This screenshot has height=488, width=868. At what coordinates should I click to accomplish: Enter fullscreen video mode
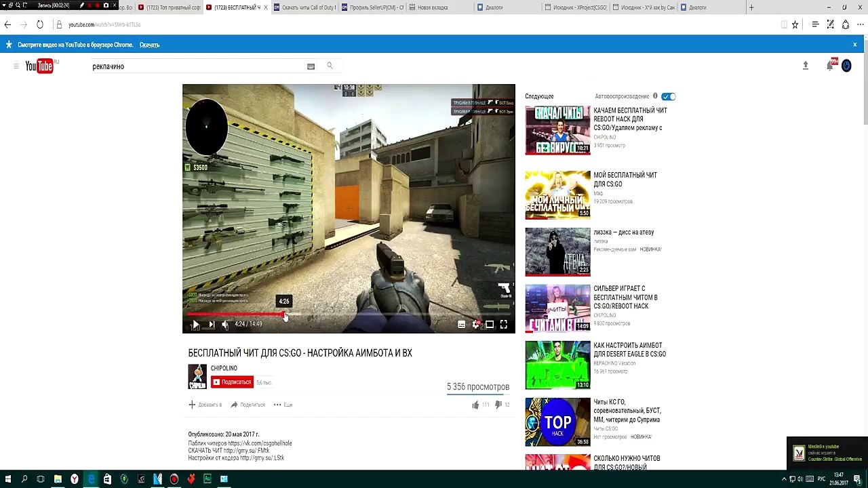[x=504, y=325]
